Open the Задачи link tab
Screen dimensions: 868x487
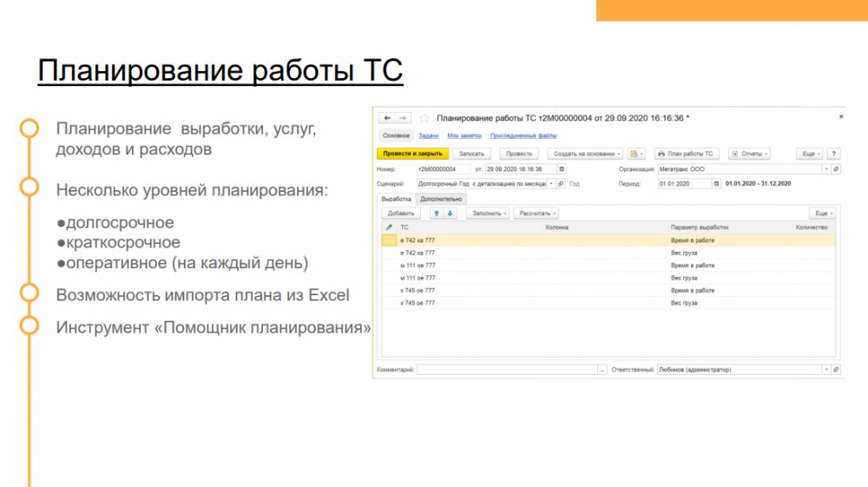tap(428, 135)
